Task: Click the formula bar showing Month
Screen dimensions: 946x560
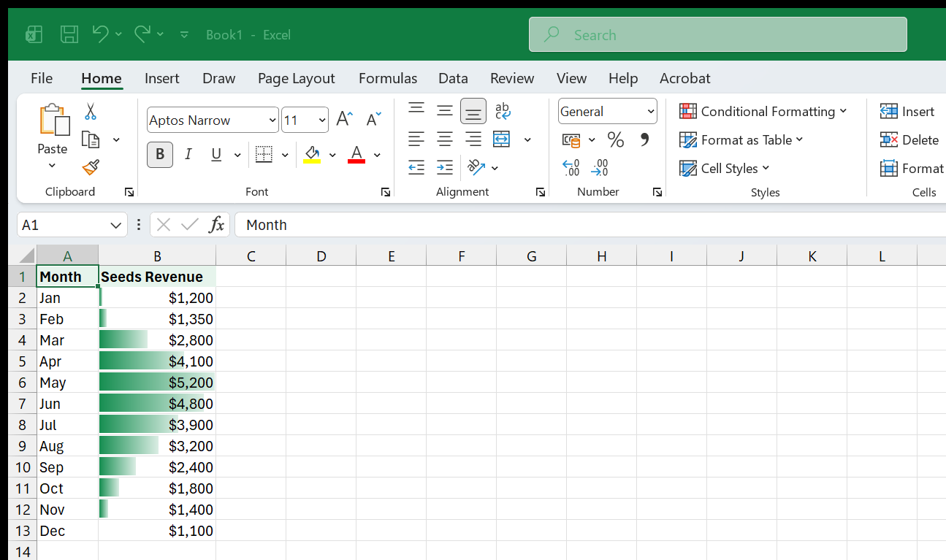Action: pyautogui.click(x=590, y=225)
